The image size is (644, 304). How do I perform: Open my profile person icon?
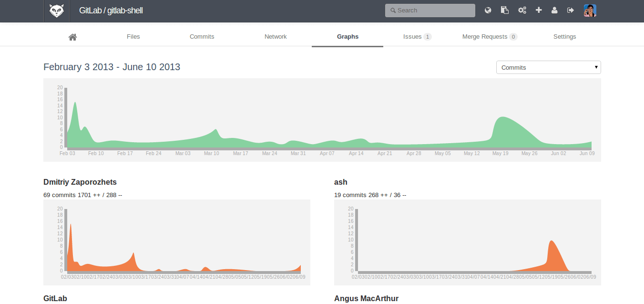tap(554, 10)
